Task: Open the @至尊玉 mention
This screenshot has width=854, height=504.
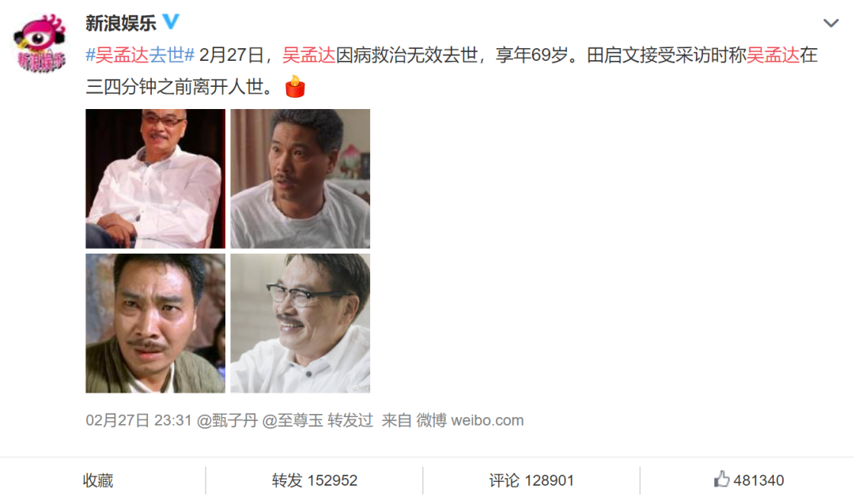Action: (x=293, y=420)
